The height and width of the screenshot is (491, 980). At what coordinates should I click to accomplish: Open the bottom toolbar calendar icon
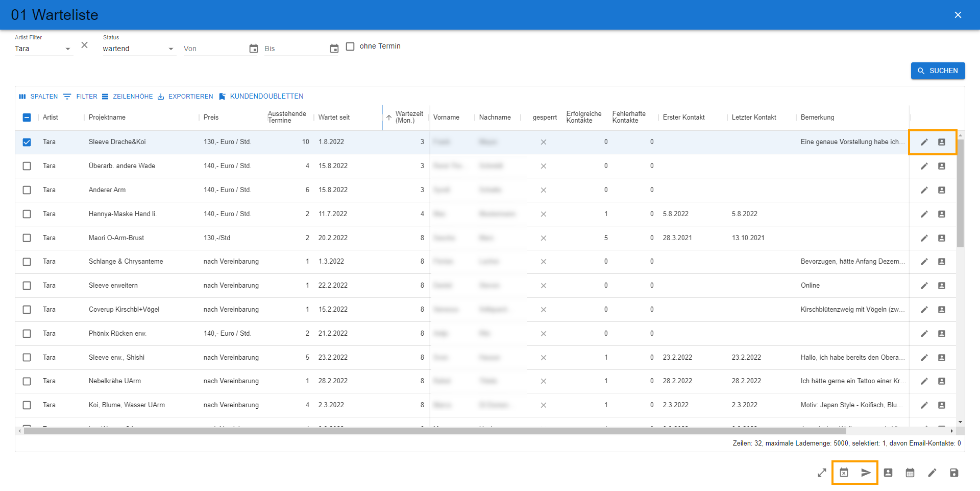coord(910,473)
